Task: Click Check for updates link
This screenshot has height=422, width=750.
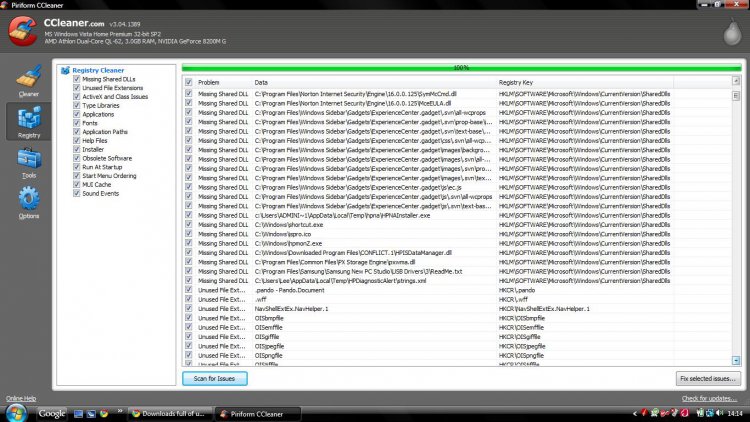Action: [709, 398]
